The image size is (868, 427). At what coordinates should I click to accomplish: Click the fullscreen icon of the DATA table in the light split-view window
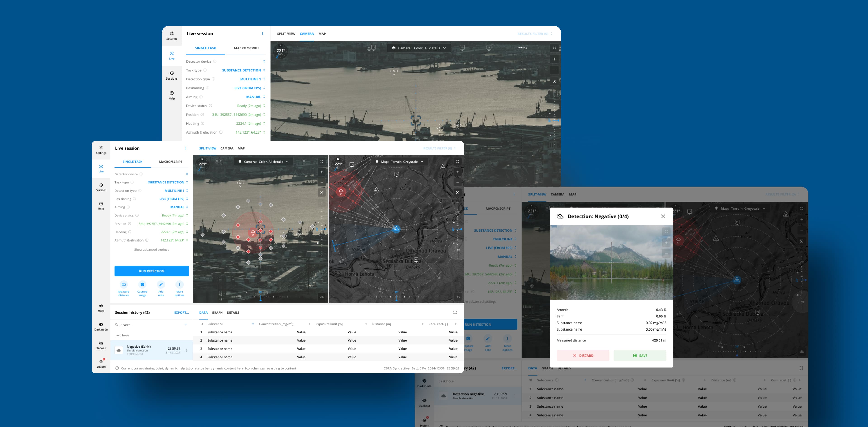(455, 312)
